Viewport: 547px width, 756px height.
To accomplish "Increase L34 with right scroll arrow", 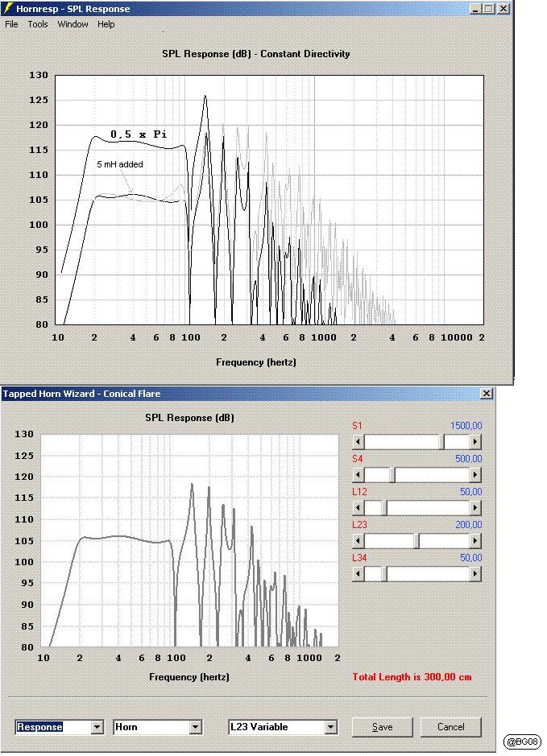I will tap(475, 574).
